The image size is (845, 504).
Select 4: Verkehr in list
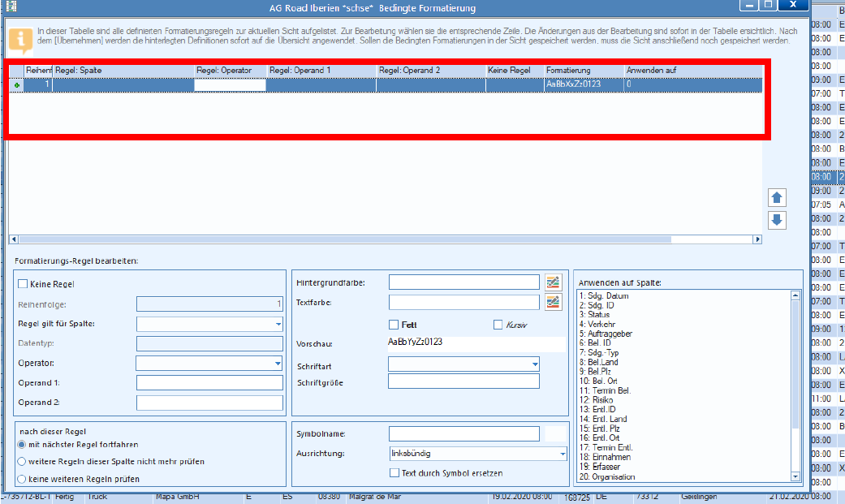pyautogui.click(x=597, y=324)
